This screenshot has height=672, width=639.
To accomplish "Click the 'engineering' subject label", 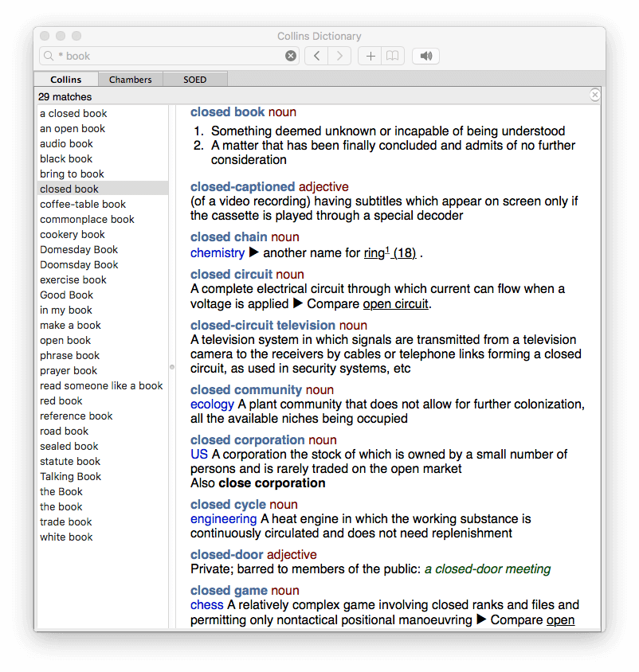I will [223, 518].
